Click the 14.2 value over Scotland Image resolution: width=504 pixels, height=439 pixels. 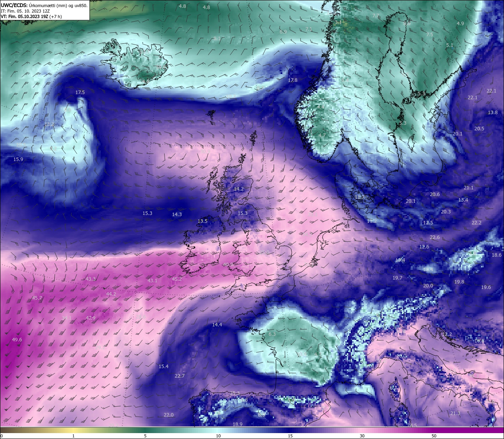[239, 189]
